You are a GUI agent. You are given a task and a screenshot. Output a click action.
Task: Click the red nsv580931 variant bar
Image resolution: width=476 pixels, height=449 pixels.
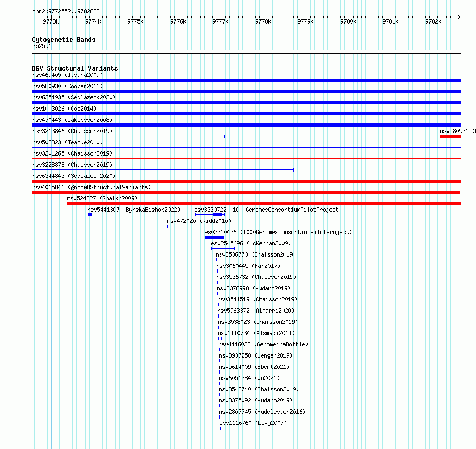tap(450, 136)
